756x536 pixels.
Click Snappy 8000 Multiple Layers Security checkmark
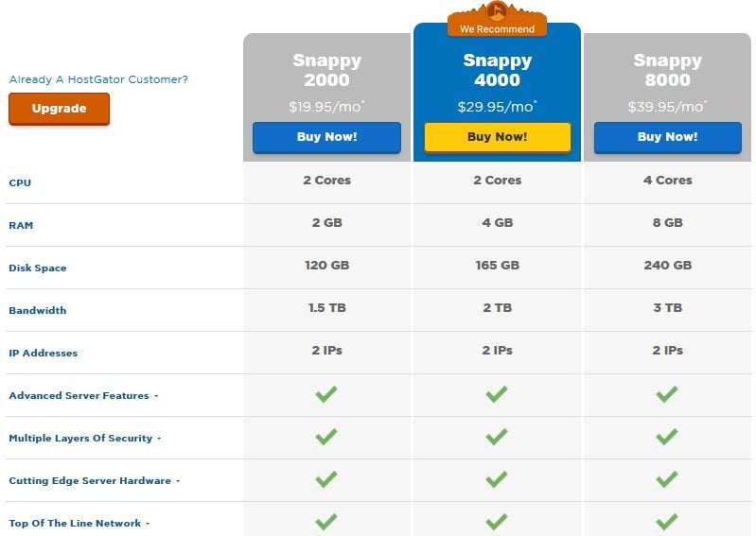coord(667,437)
